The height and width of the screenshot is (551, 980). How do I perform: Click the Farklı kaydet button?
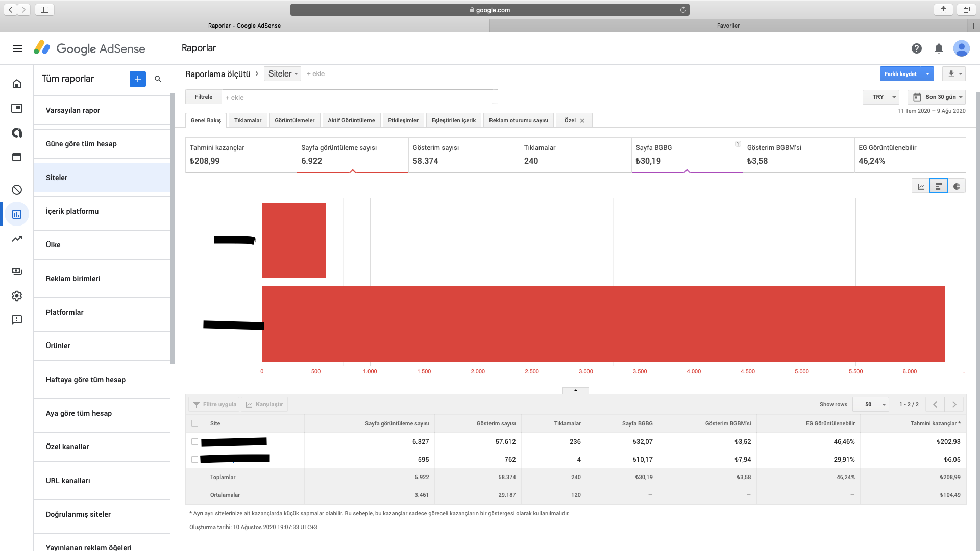[900, 74]
